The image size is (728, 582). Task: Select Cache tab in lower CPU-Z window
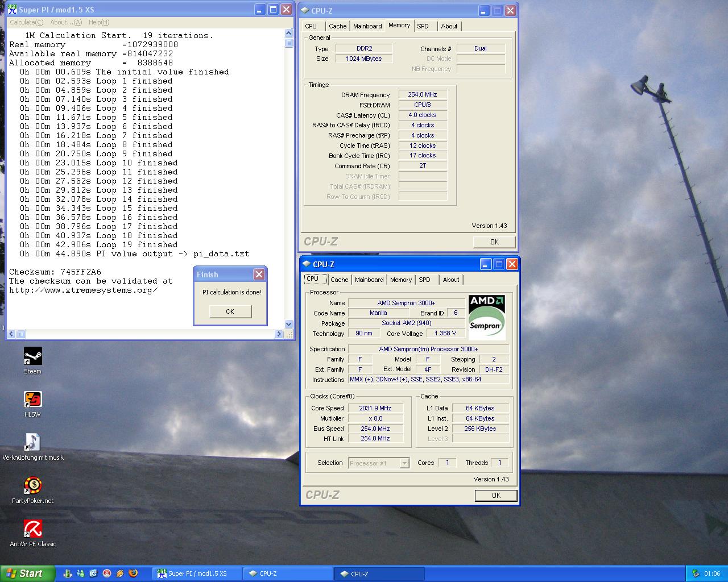coord(339,280)
